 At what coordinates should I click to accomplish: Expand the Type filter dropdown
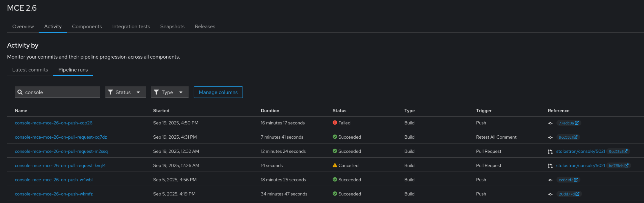click(x=181, y=92)
